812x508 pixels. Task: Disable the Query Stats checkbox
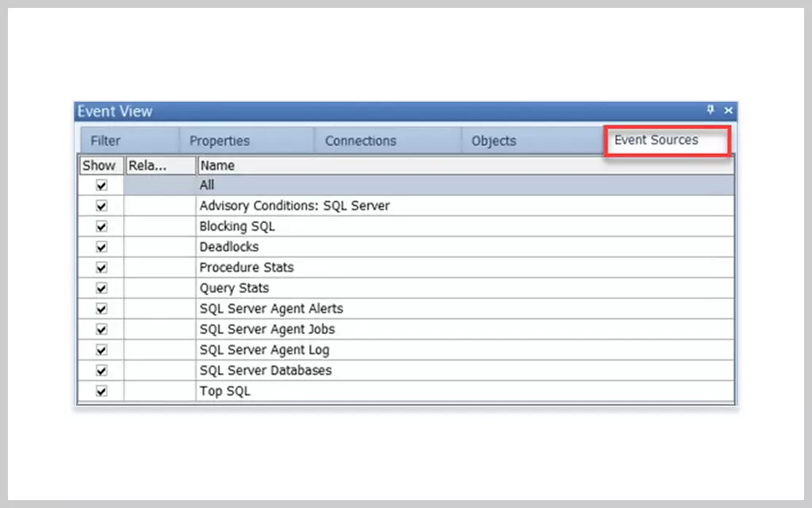pos(101,288)
